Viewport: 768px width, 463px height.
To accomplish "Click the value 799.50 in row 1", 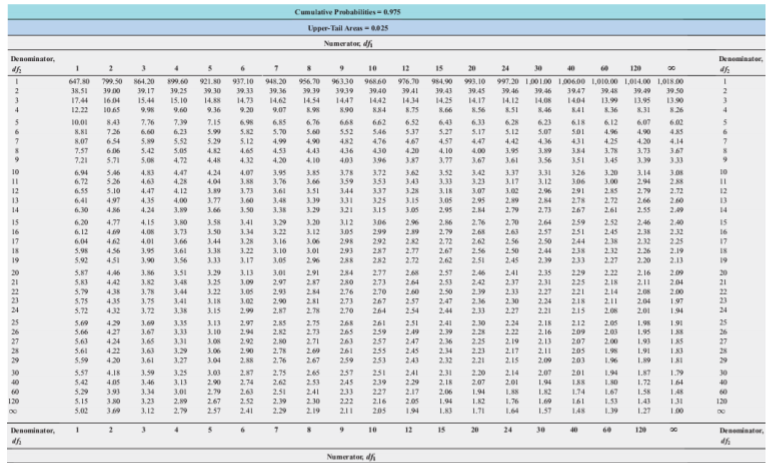I will [112, 81].
